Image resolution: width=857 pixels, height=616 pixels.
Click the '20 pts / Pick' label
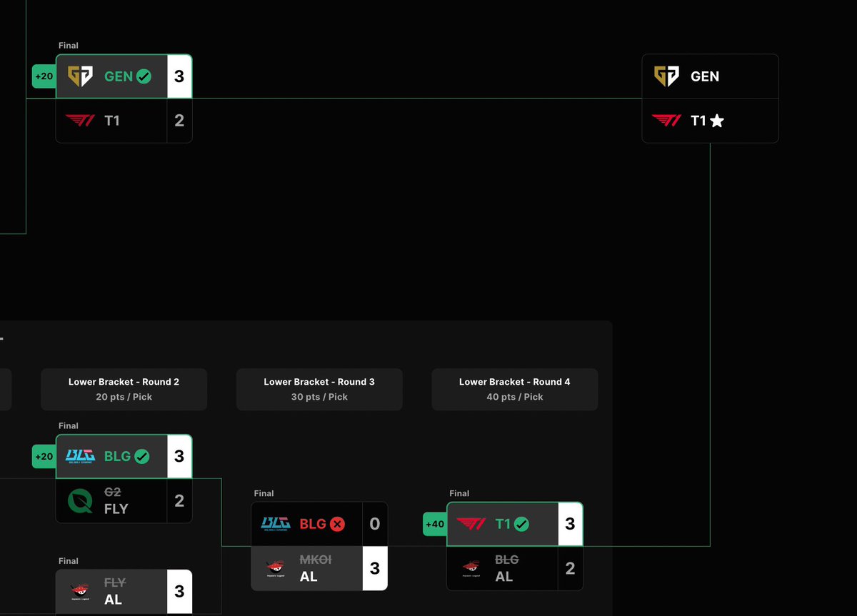(124, 397)
